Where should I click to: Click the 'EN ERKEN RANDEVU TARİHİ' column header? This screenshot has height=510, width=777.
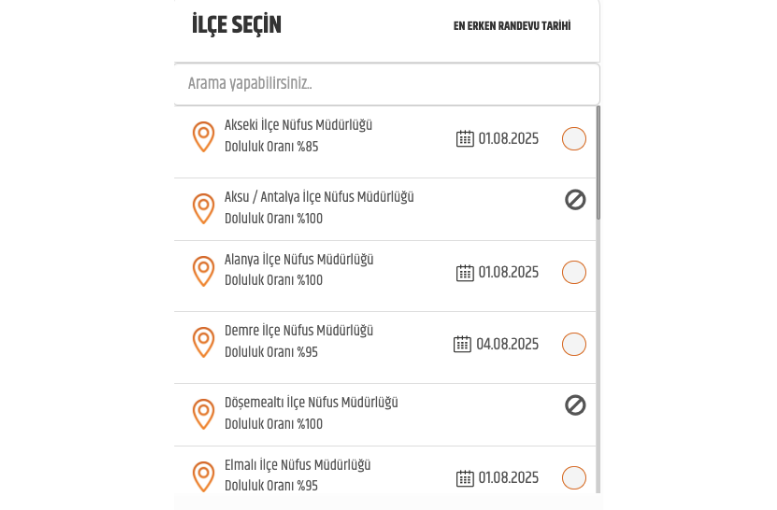click(512, 26)
